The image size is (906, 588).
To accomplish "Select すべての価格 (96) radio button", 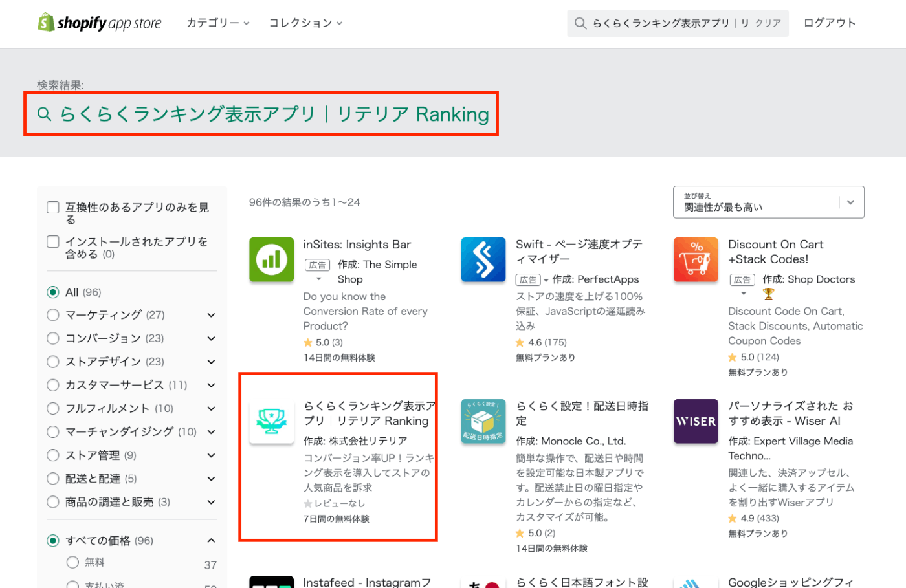I will pos(53,541).
